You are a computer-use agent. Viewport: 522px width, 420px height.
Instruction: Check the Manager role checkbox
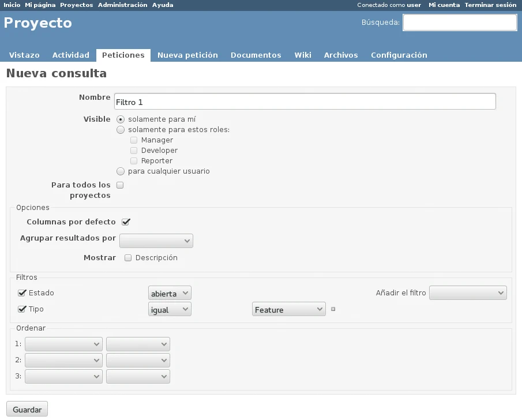(134, 140)
